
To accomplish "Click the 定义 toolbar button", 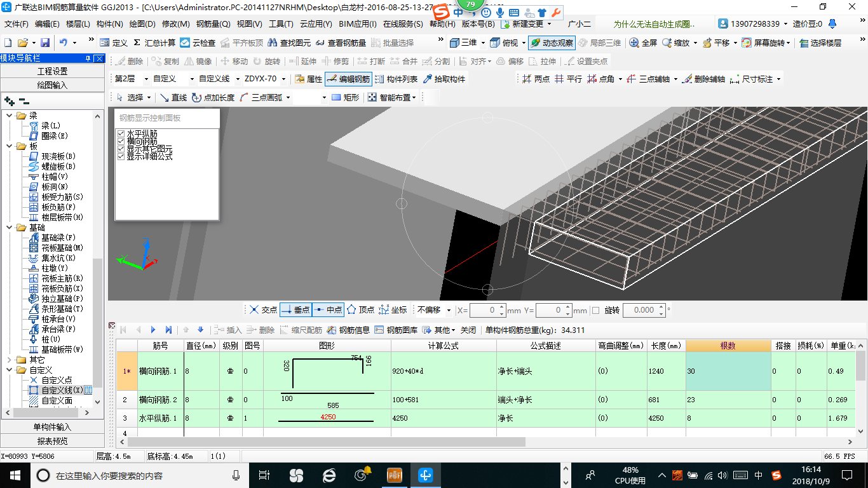I will click(114, 43).
